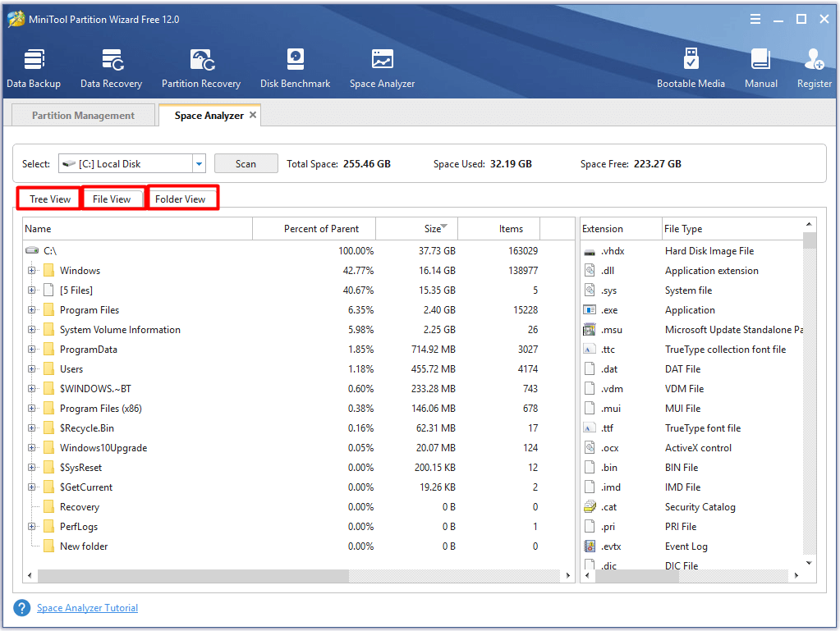Click down arrow of extension list scrollbar
Viewport: 840px width, 631px height.
point(810,563)
